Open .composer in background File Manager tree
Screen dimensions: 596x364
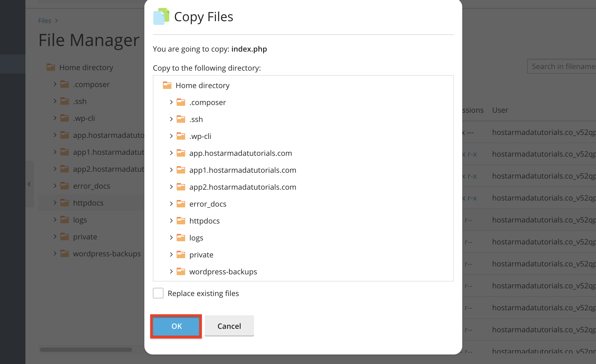(91, 84)
